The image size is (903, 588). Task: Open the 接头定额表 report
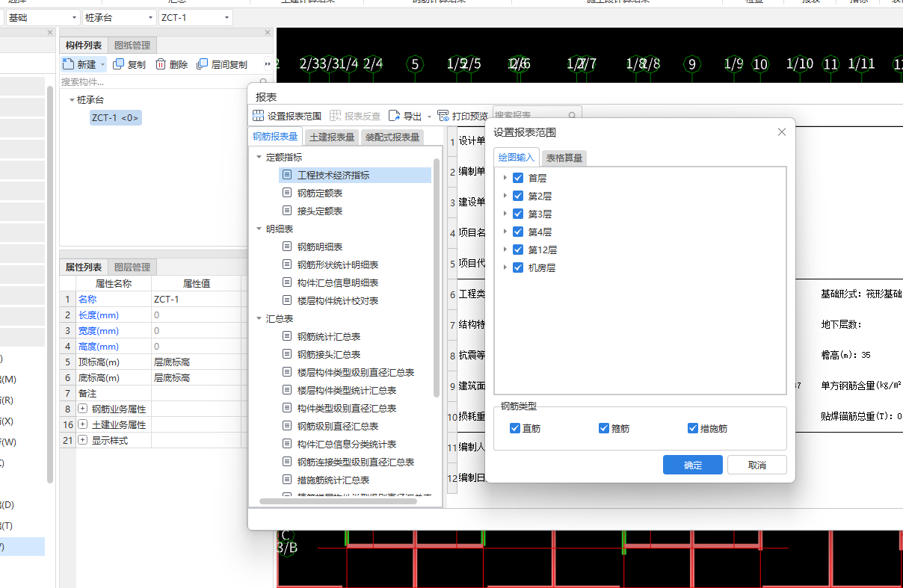320,211
